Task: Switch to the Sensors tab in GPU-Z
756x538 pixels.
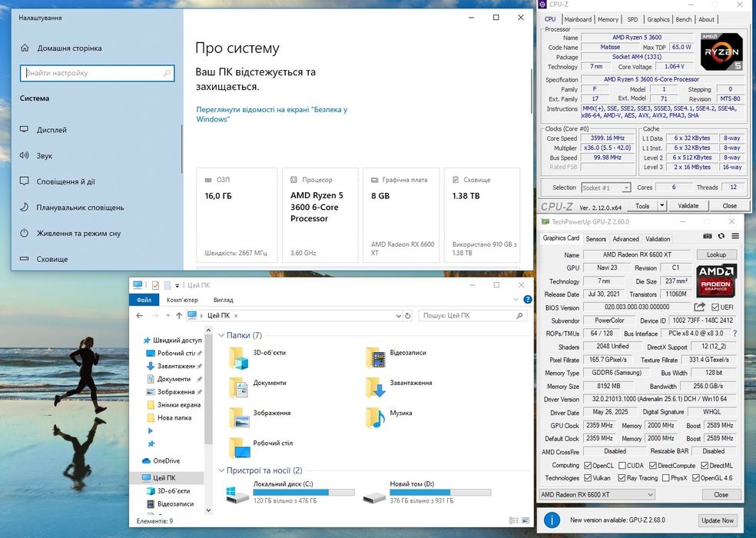Action: click(596, 239)
